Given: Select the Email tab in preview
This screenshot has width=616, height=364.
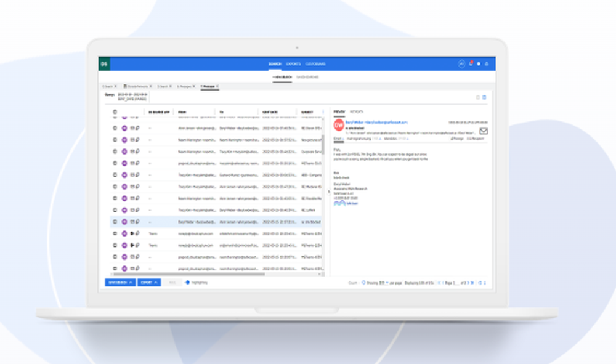Looking at the screenshot, I should click(x=339, y=139).
